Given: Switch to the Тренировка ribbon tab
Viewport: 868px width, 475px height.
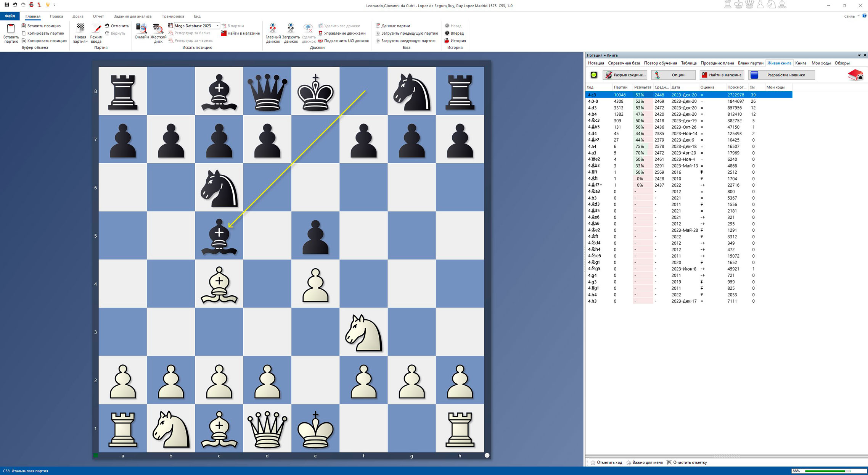Looking at the screenshot, I should (173, 16).
